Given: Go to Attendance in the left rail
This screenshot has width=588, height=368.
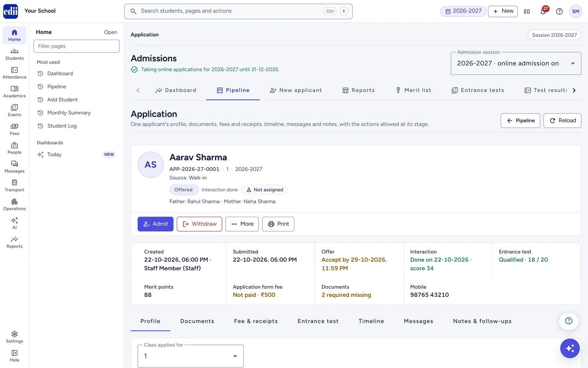Looking at the screenshot, I should pos(14,73).
